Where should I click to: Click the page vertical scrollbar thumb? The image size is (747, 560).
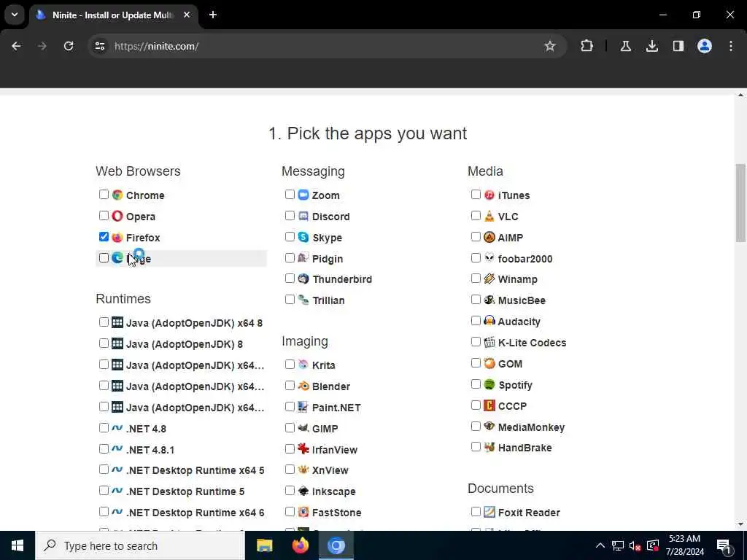tap(740, 203)
